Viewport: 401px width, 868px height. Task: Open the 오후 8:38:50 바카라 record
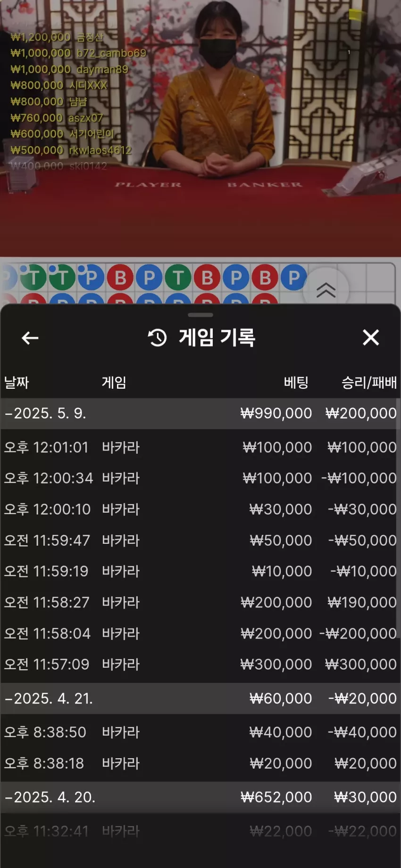click(200, 732)
